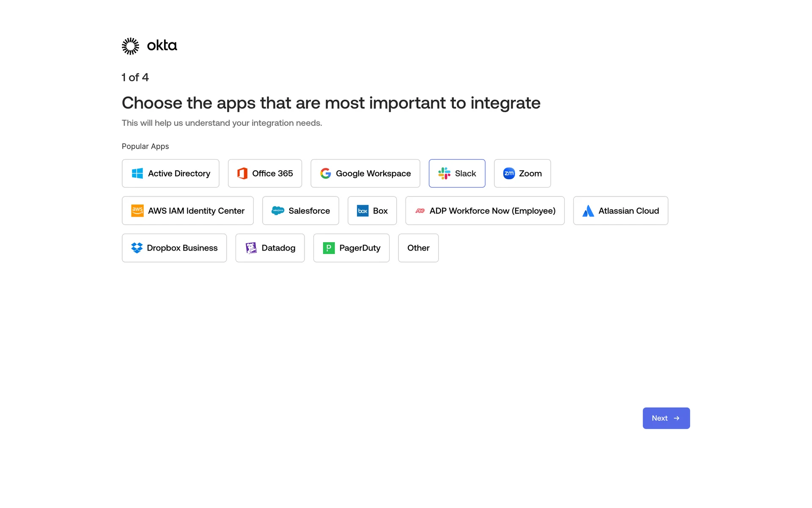Click the Slack logo icon
This screenshot has height=508, width=812.
(444, 174)
